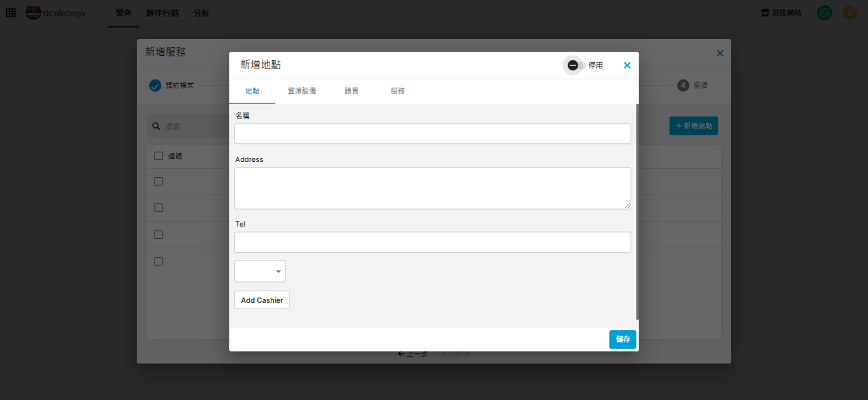Click the 預約模式 checkmark step icon
Screen dimensions: 868x400
point(155,85)
